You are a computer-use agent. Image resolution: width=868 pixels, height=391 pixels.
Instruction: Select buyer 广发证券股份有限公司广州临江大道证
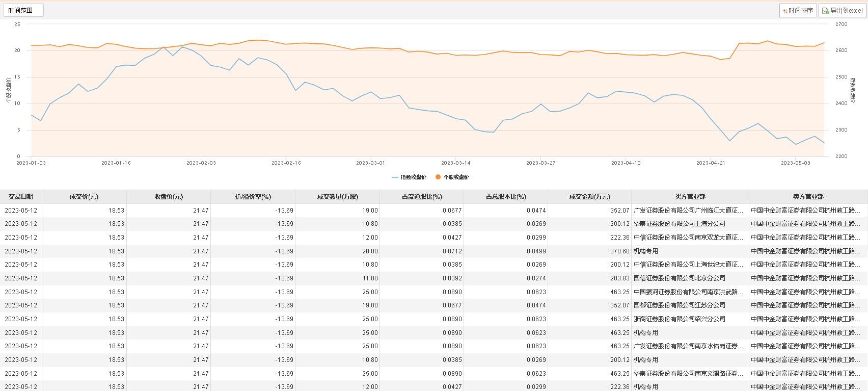688,211
